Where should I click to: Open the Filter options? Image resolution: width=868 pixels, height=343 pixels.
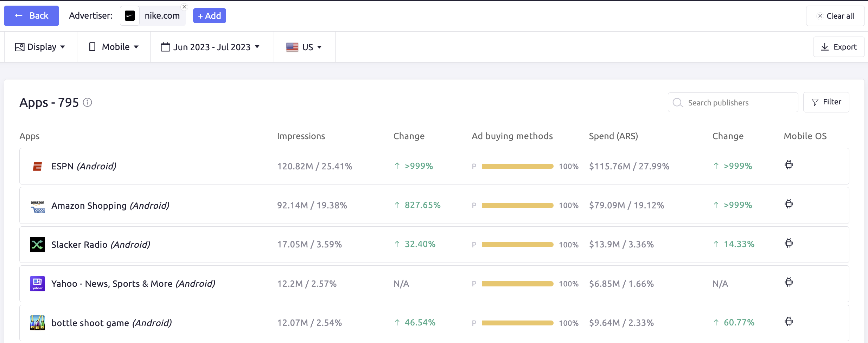[826, 102]
